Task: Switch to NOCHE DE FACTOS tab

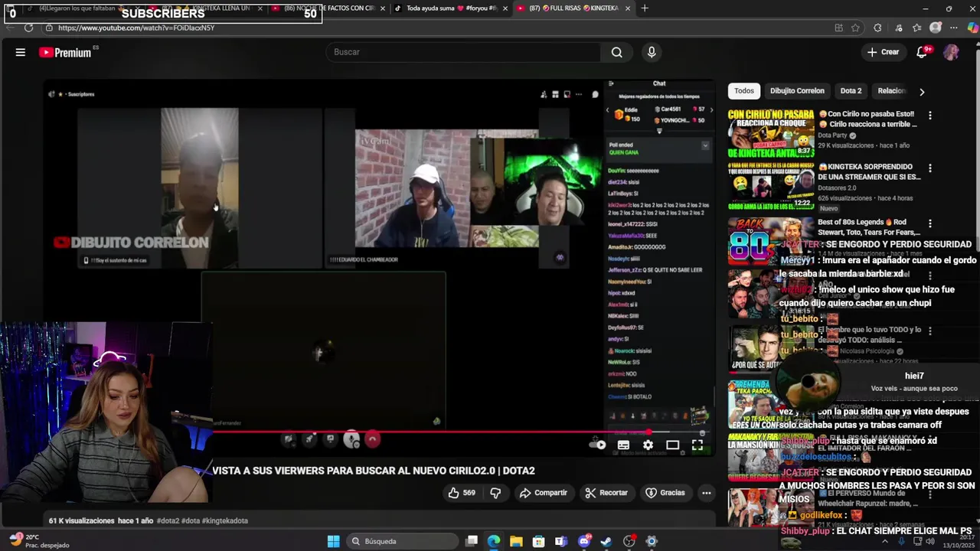Action: [328, 8]
